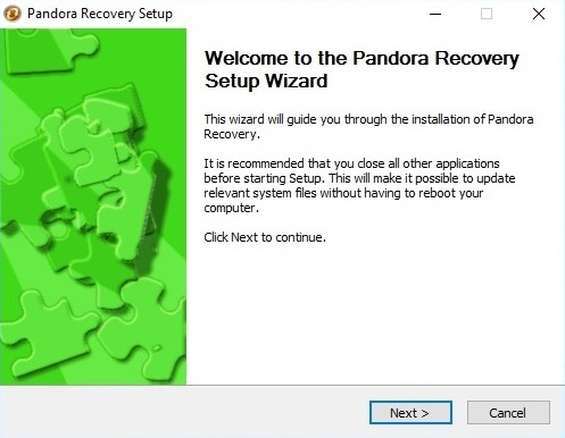Click the word 'computer.' ending the second paragraph
Screen dimensions: 565x438
click(x=231, y=208)
